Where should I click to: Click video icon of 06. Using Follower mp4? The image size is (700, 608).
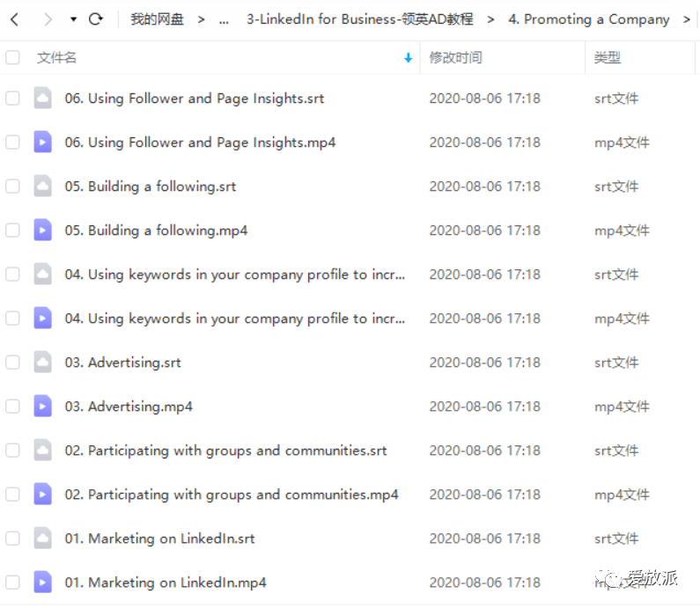click(x=42, y=143)
